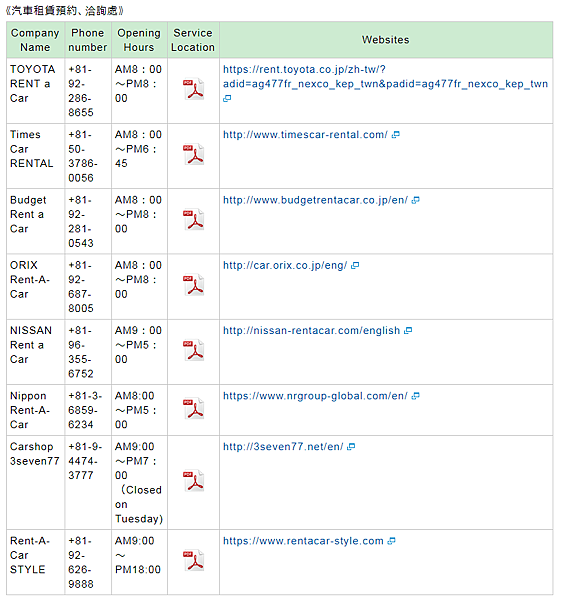Click external-link icon beside ORIX URL
This screenshot has width=565, height=600.
[355, 266]
